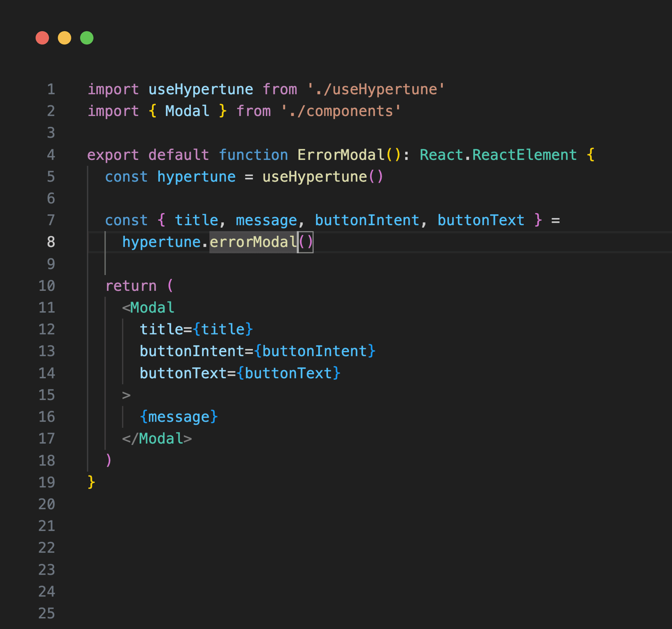Select the hypertune constant on line 5
Viewport: 672px width, 629px height.
click(x=196, y=177)
